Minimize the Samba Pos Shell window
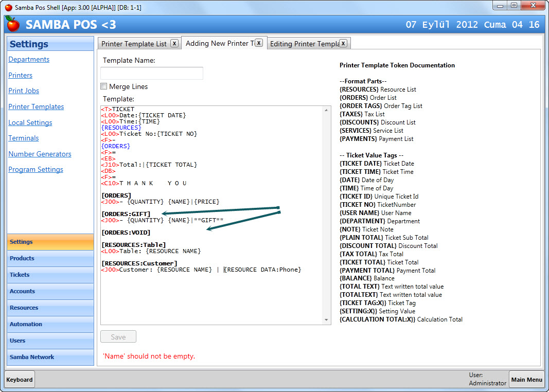The width and height of the screenshot is (549, 392). (500, 5)
